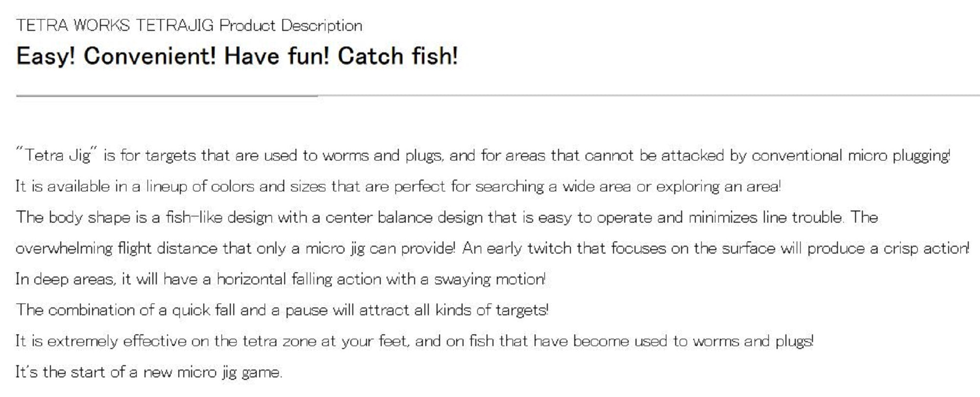Click the sentence starting "The combination of"

tap(282, 310)
